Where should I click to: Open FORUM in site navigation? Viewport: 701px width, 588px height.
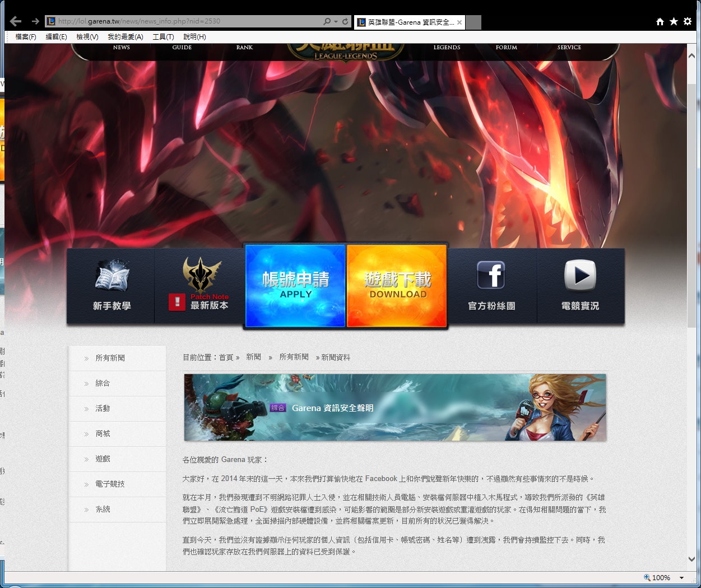[507, 48]
